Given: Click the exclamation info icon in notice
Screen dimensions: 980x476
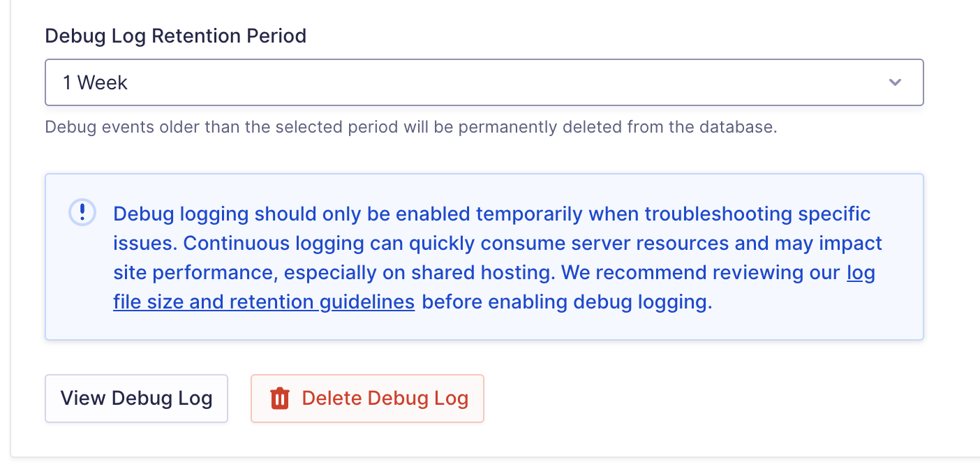Looking at the screenshot, I should (x=82, y=212).
